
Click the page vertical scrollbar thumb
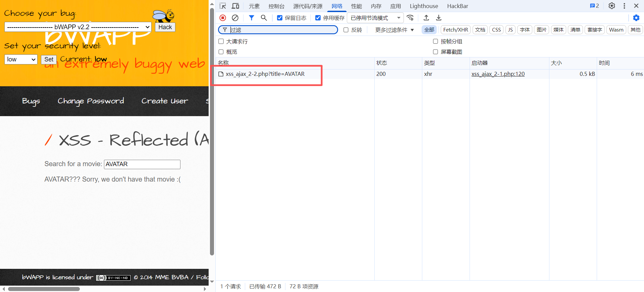(212, 131)
